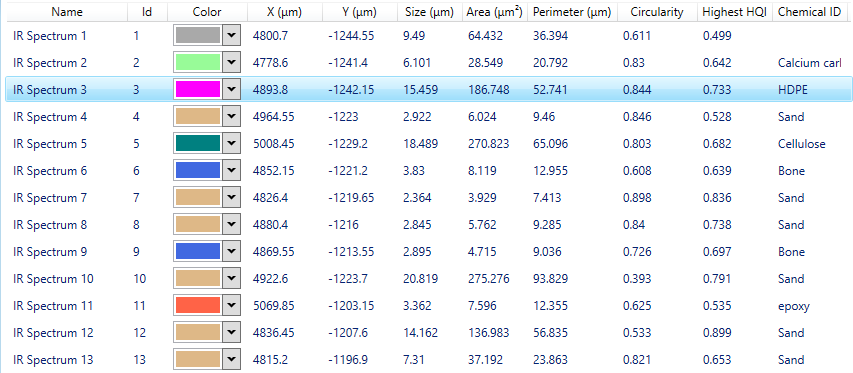
Task: Sort by Y (µm) column header
Action: pos(359,12)
